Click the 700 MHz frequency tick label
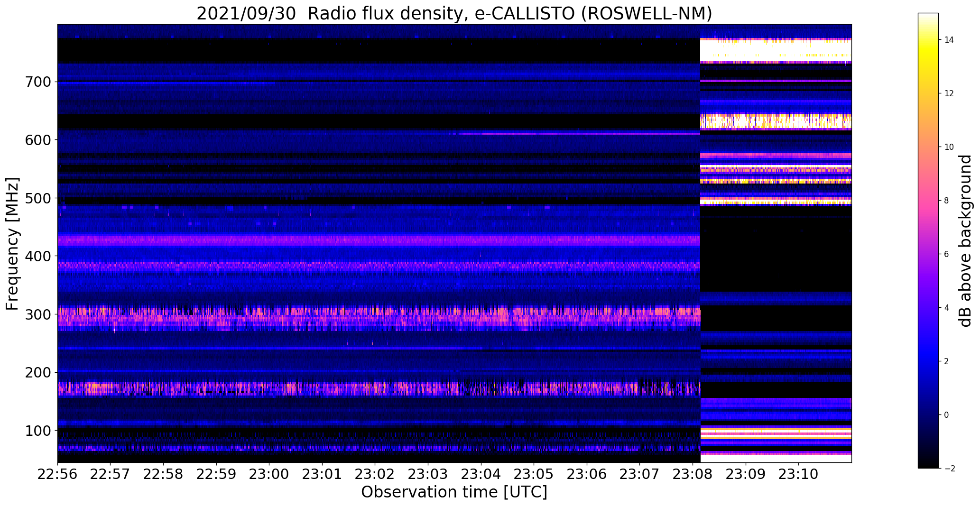 37,82
